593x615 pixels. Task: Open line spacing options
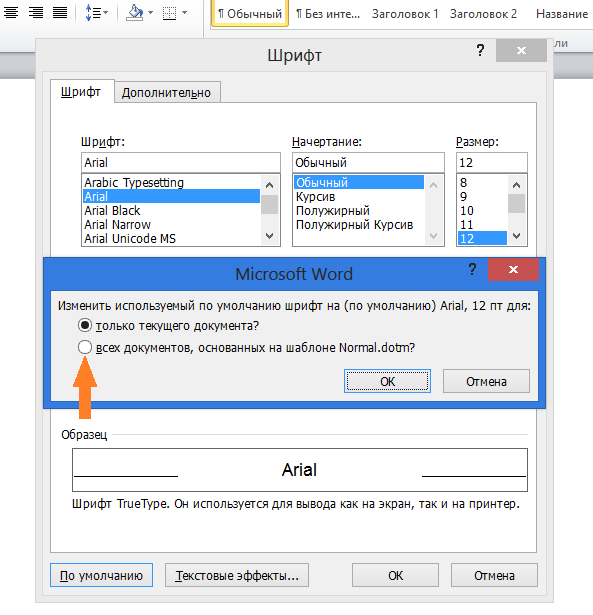(x=96, y=13)
